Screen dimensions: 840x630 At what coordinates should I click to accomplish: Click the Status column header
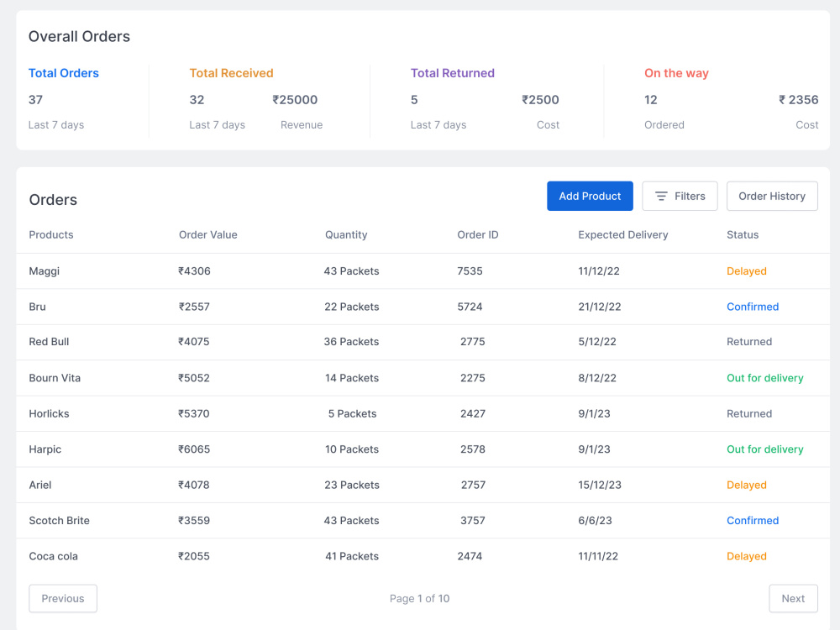point(743,234)
